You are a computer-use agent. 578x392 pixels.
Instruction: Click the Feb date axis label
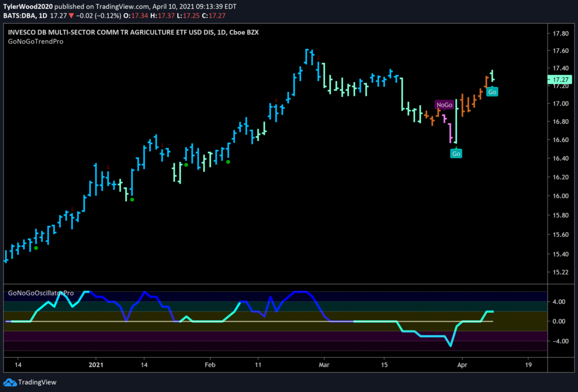(210, 365)
